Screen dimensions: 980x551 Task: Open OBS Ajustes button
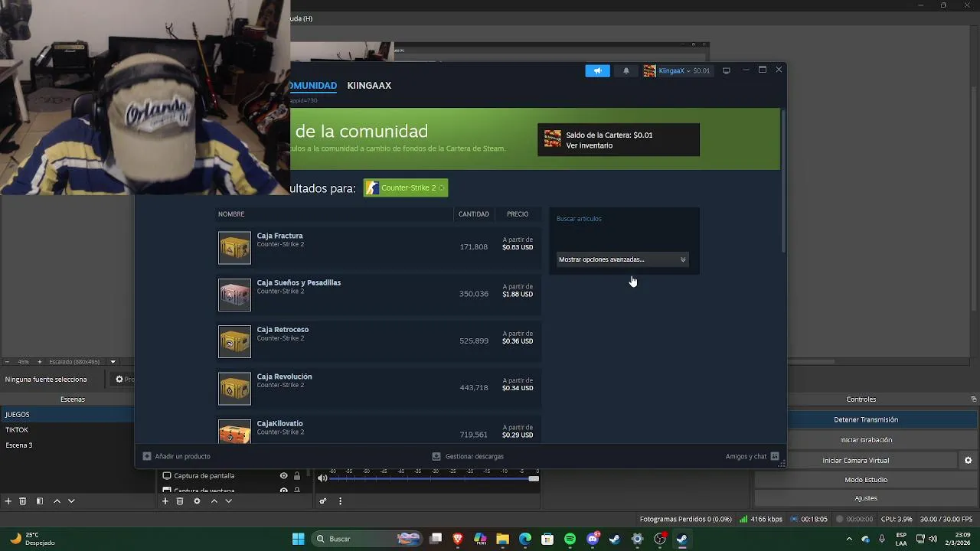pyautogui.click(x=866, y=498)
